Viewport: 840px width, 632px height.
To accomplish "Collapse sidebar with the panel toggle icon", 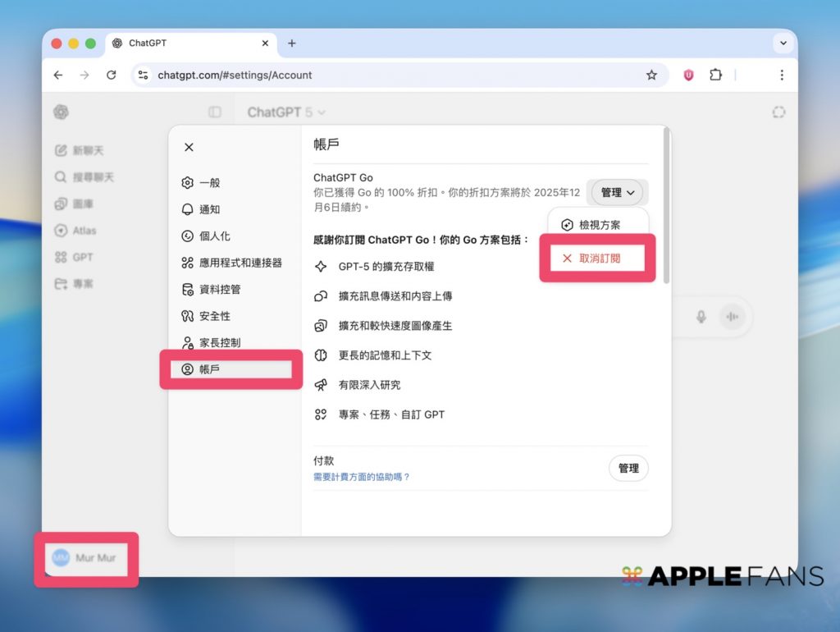I will click(214, 112).
